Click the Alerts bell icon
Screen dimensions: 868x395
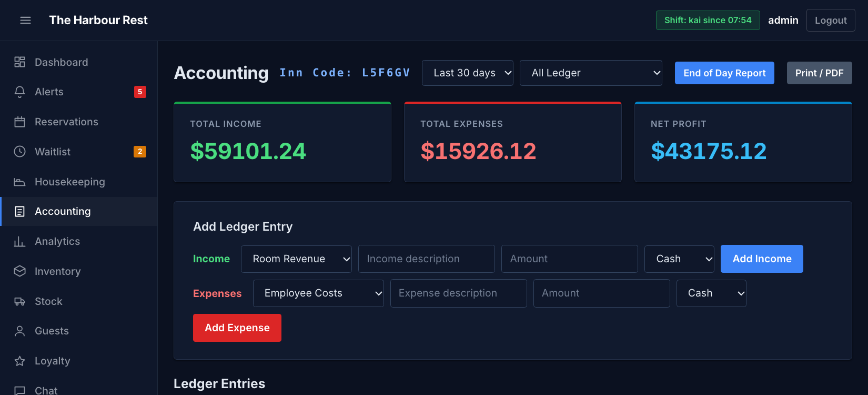click(19, 92)
